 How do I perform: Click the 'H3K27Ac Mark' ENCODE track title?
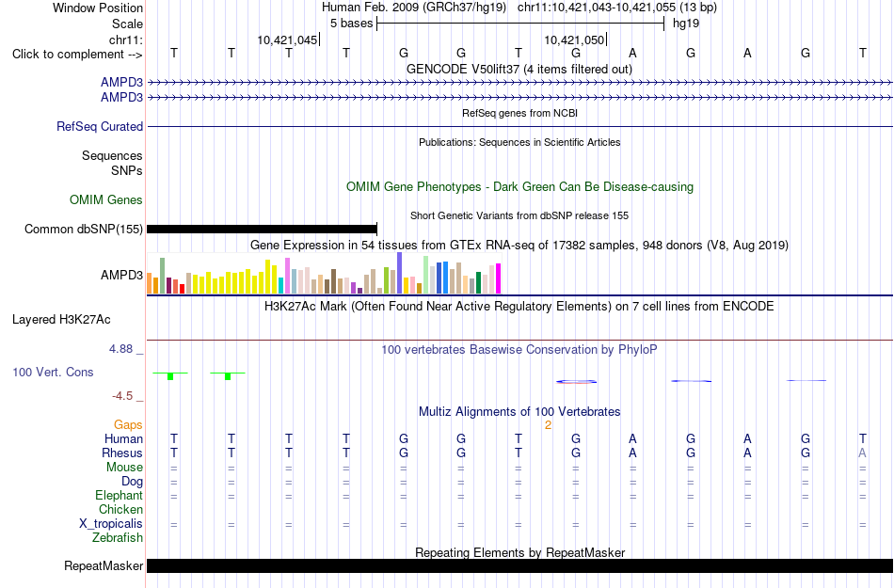click(519, 307)
